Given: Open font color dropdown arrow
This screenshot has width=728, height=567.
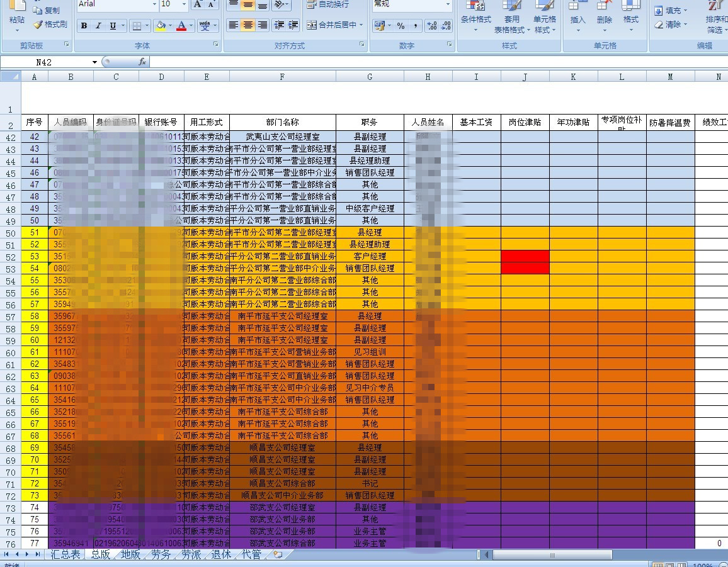Looking at the screenshot, I should click(191, 26).
